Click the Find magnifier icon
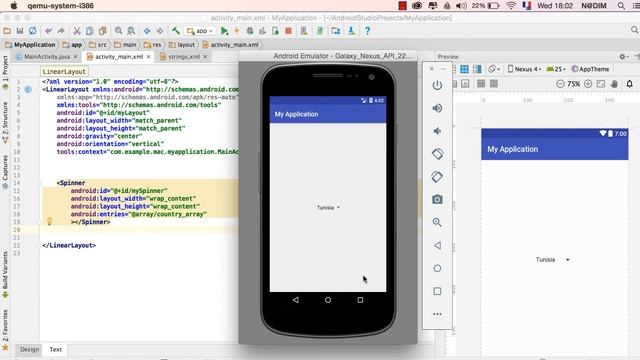This screenshot has height=360, width=640. point(118,31)
